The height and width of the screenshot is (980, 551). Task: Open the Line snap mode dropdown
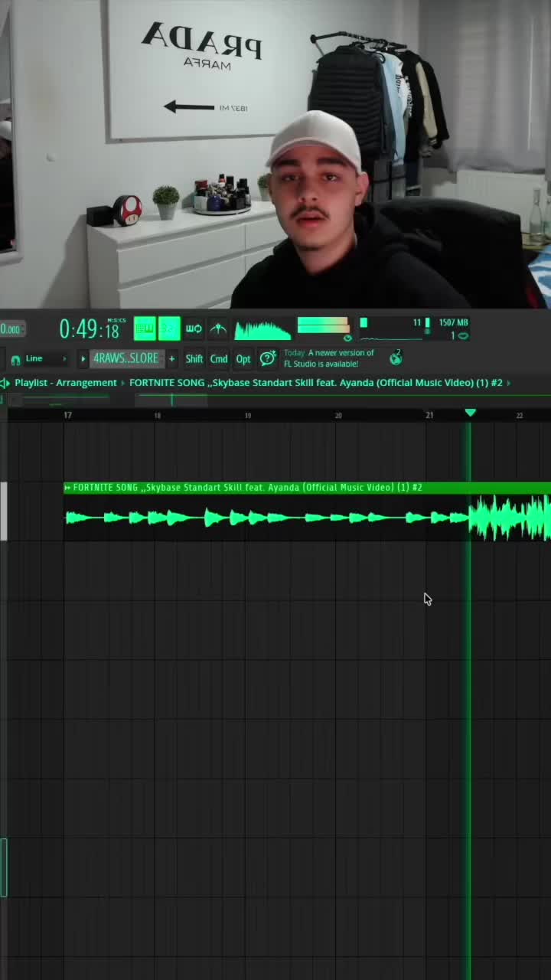(46, 358)
